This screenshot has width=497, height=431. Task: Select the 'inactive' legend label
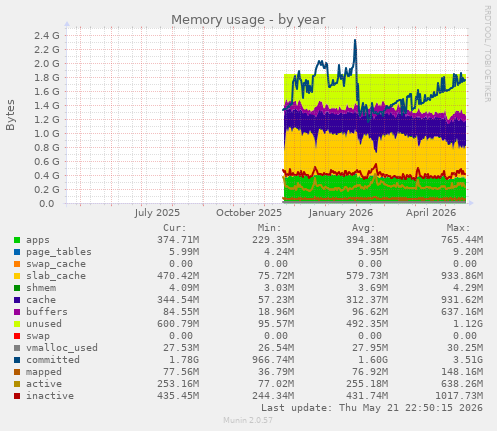click(x=50, y=396)
